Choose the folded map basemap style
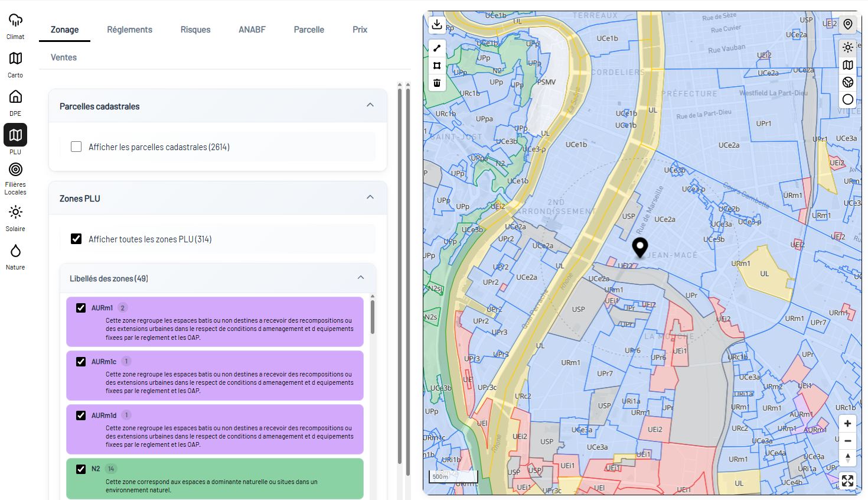 (848, 65)
